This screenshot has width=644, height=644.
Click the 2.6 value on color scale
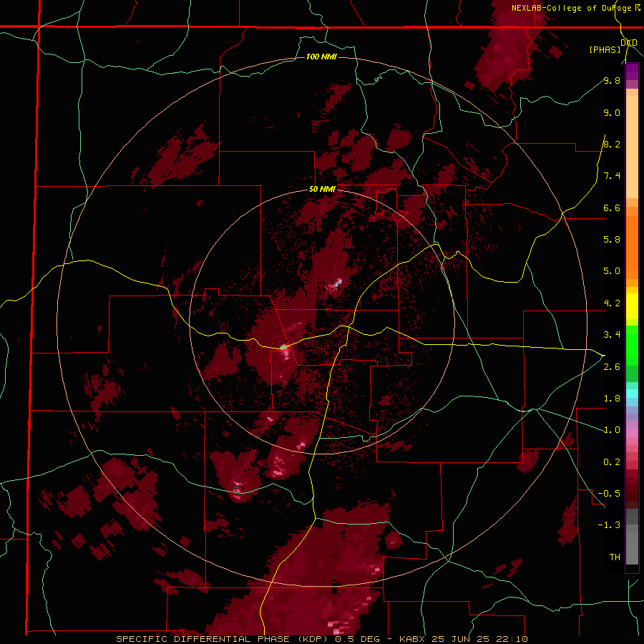tap(612, 367)
